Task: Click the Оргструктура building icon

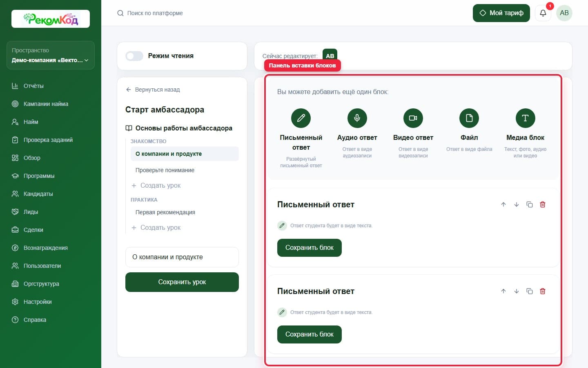Action: pos(15,284)
